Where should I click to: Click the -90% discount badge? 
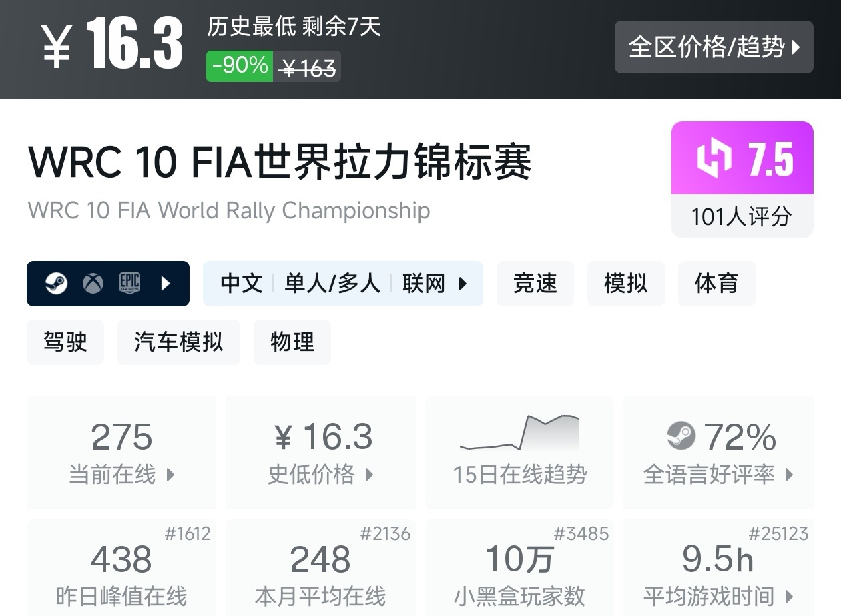240,66
